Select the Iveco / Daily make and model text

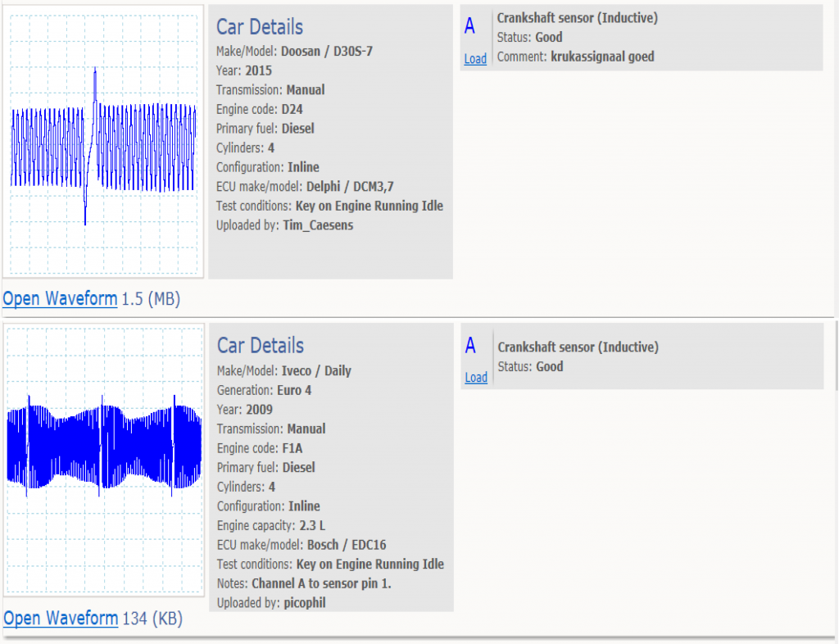(x=315, y=370)
